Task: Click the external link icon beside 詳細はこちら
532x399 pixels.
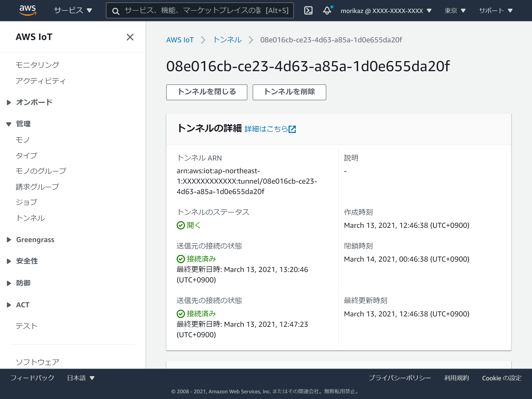Action: coord(293,129)
